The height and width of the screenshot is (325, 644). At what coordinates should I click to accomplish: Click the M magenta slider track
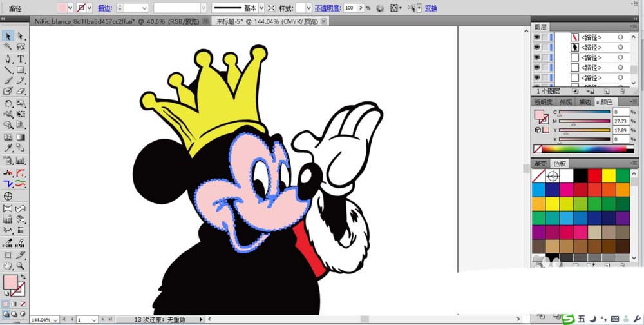(585, 121)
